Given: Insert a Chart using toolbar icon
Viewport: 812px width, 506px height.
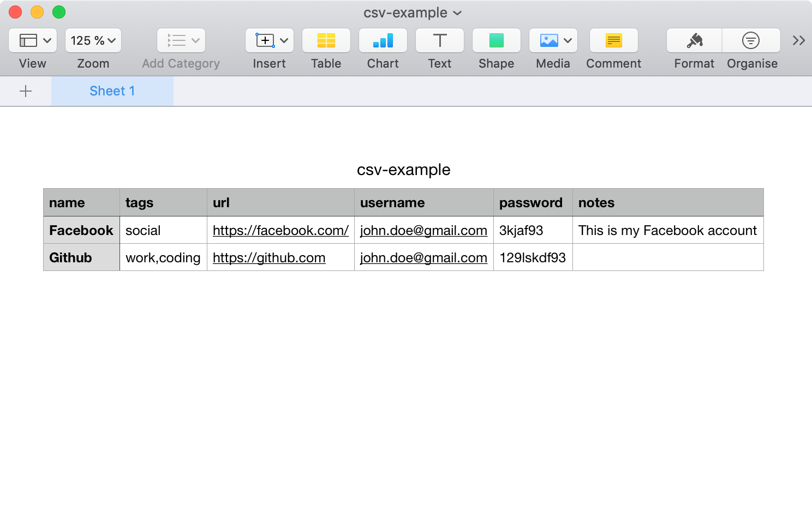Looking at the screenshot, I should pyautogui.click(x=383, y=41).
